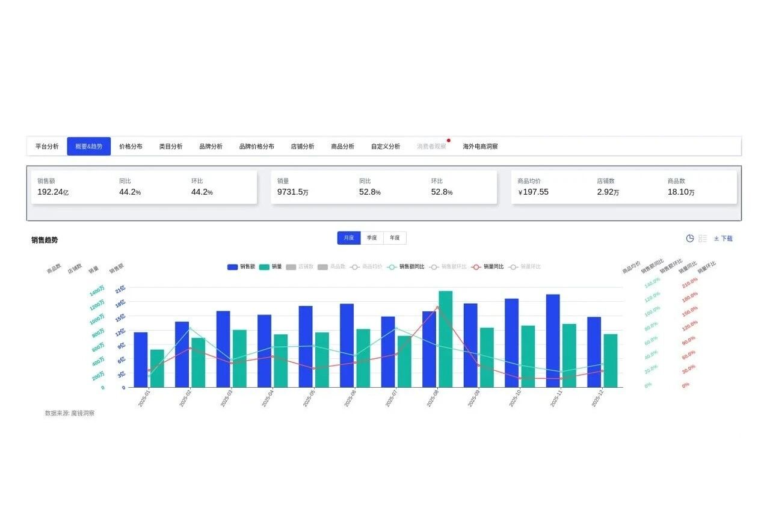Click the pie chart view icon

[x=690, y=239]
